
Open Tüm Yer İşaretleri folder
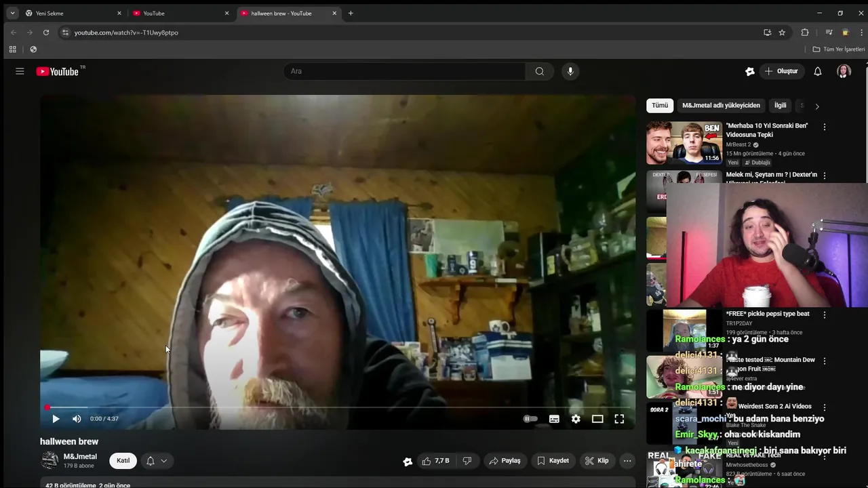point(839,49)
